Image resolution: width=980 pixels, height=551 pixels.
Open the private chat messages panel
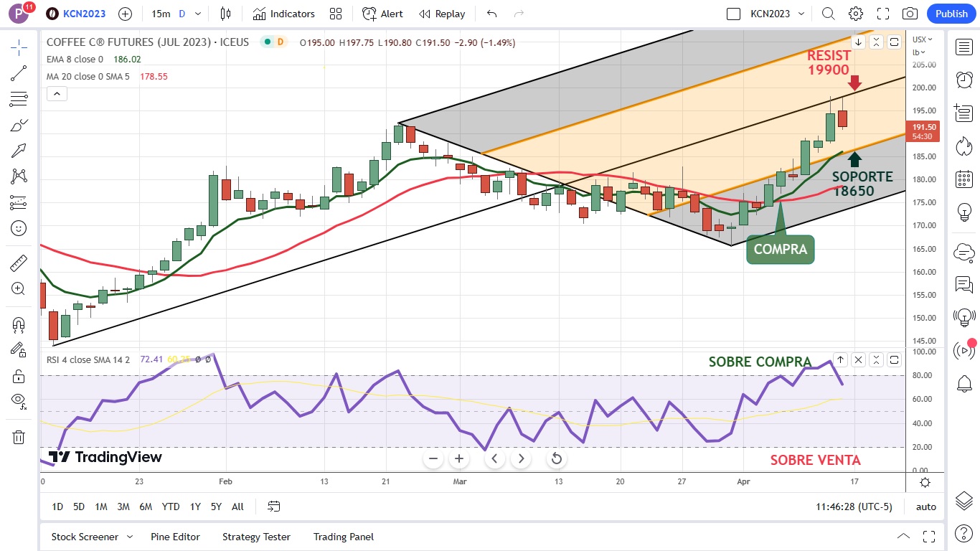coord(964,285)
